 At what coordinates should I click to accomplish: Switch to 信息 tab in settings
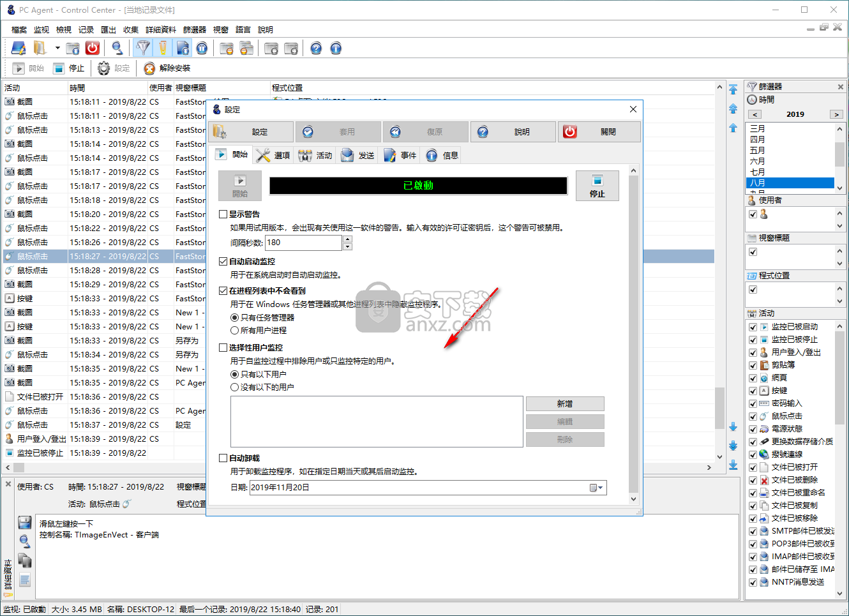[442, 155]
